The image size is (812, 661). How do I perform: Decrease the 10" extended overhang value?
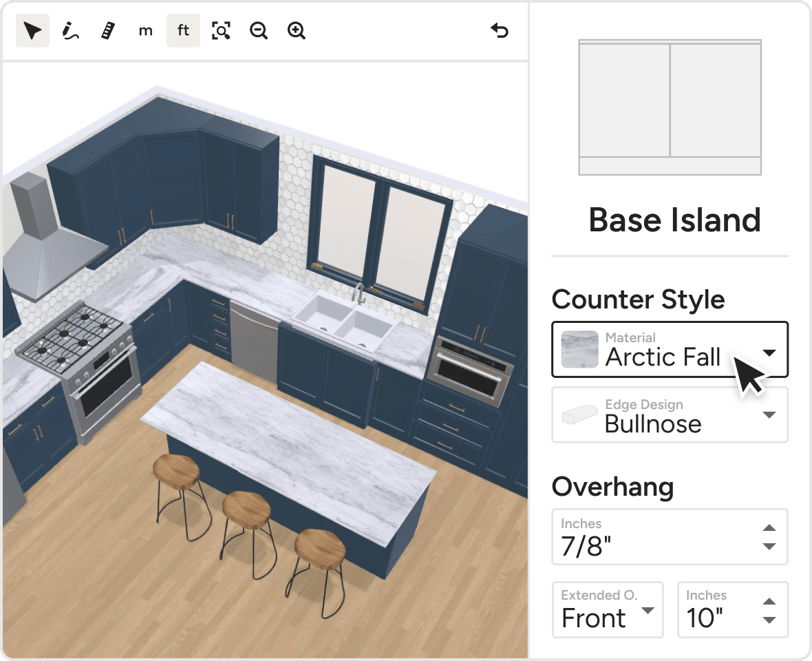point(769,620)
